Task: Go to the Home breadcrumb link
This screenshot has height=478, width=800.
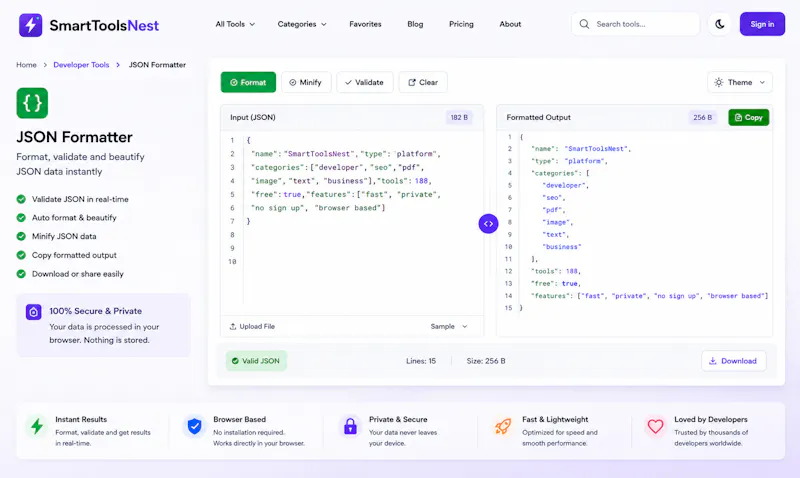Action: click(x=26, y=65)
